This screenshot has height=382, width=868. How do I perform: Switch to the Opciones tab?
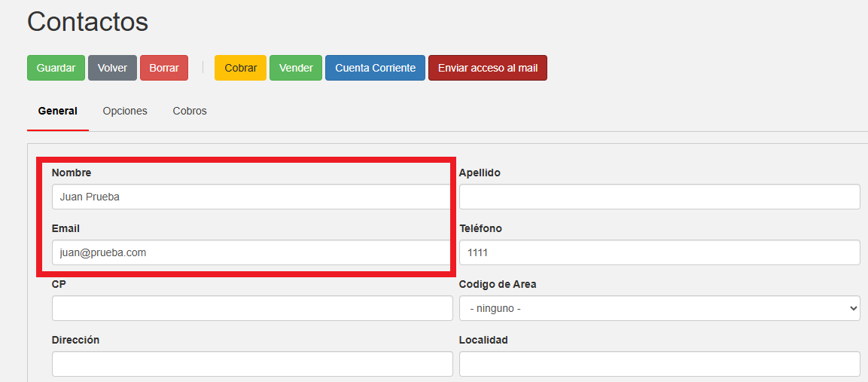(125, 111)
